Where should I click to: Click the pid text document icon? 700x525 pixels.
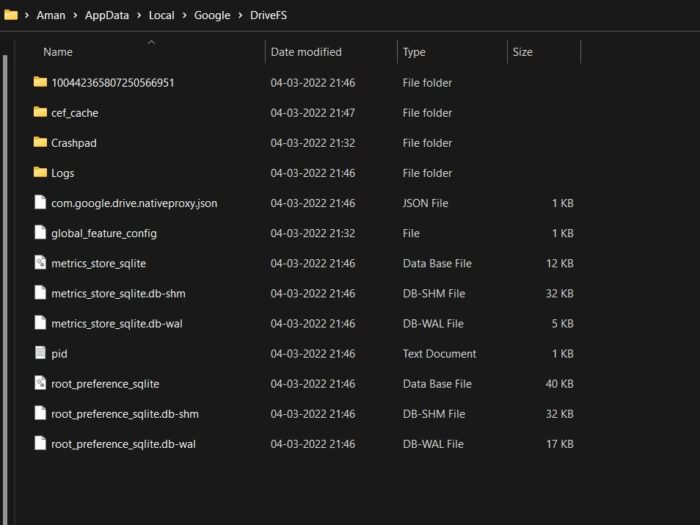[x=40, y=353]
